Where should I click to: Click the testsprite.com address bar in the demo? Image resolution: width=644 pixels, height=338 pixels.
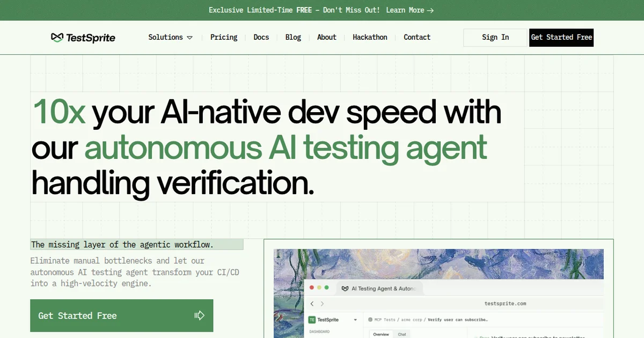click(x=505, y=304)
